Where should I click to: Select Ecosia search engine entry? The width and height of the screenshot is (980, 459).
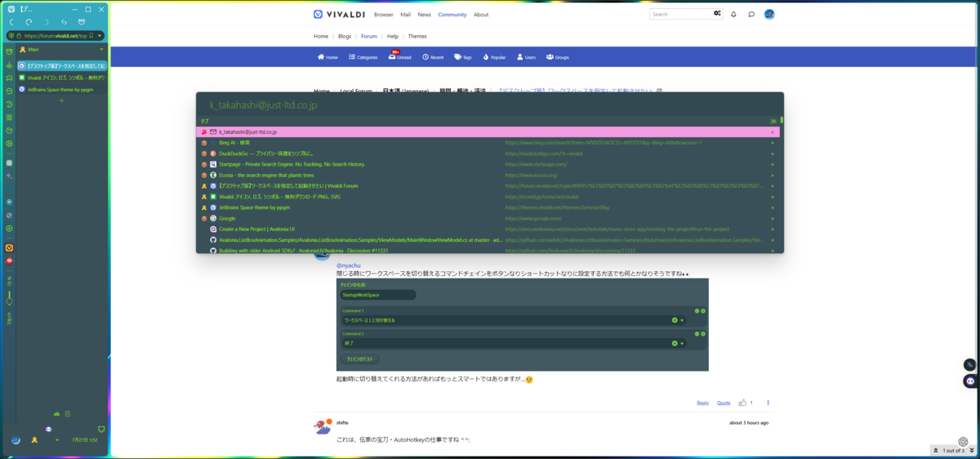coord(489,175)
